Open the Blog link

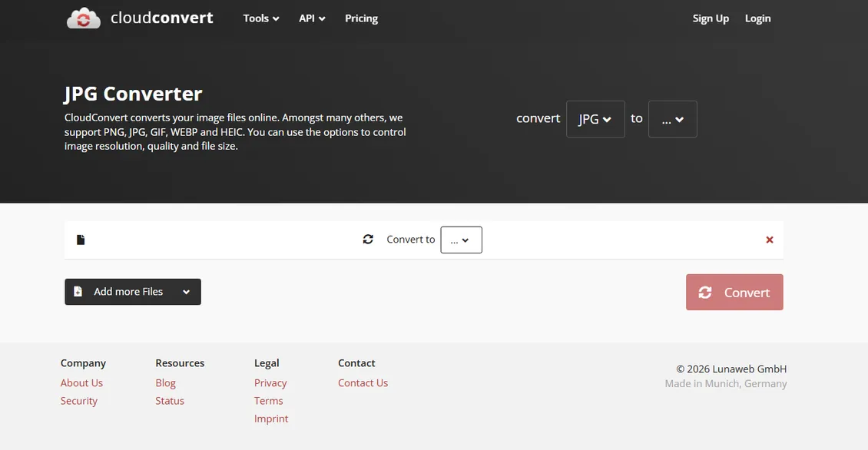pyautogui.click(x=165, y=383)
